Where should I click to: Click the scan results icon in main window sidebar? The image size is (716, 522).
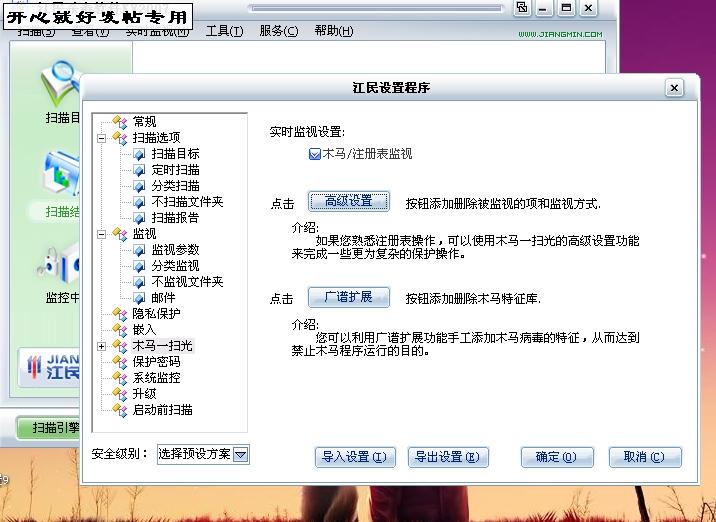click(62, 174)
